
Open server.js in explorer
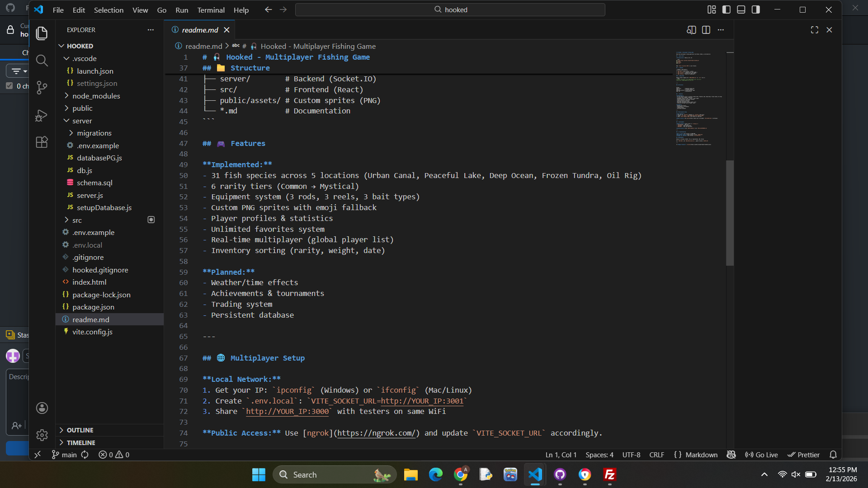pos(109,195)
